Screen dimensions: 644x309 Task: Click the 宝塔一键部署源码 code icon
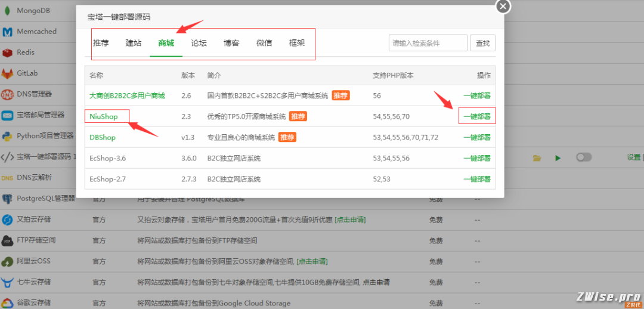pos(7,157)
